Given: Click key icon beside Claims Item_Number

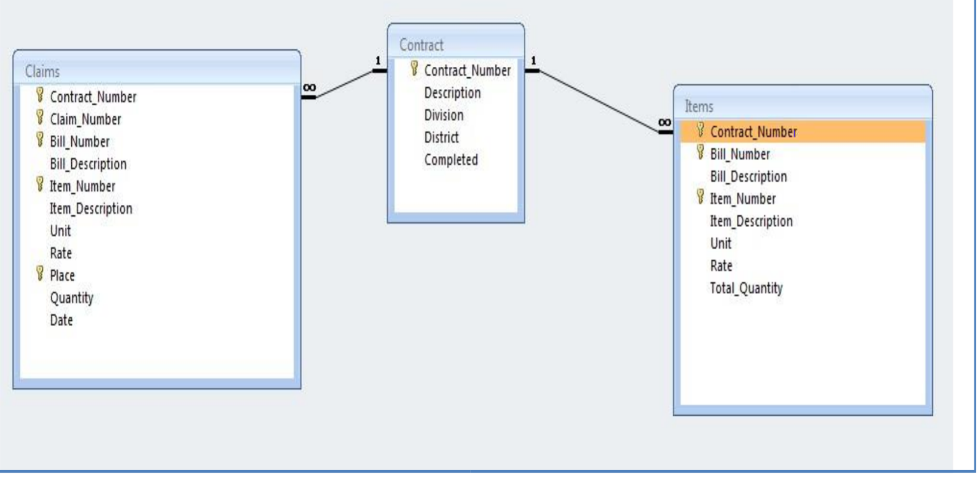Looking at the screenshot, I should 40,184.
